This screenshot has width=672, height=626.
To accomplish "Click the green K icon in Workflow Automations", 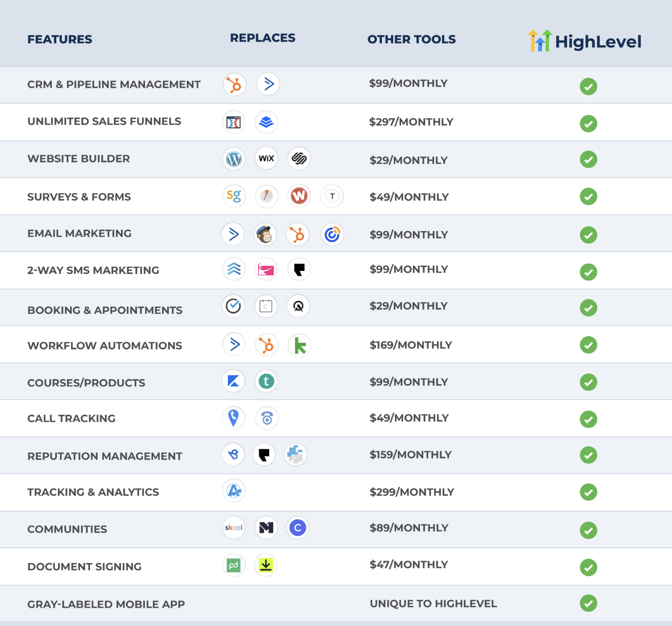I will (300, 346).
